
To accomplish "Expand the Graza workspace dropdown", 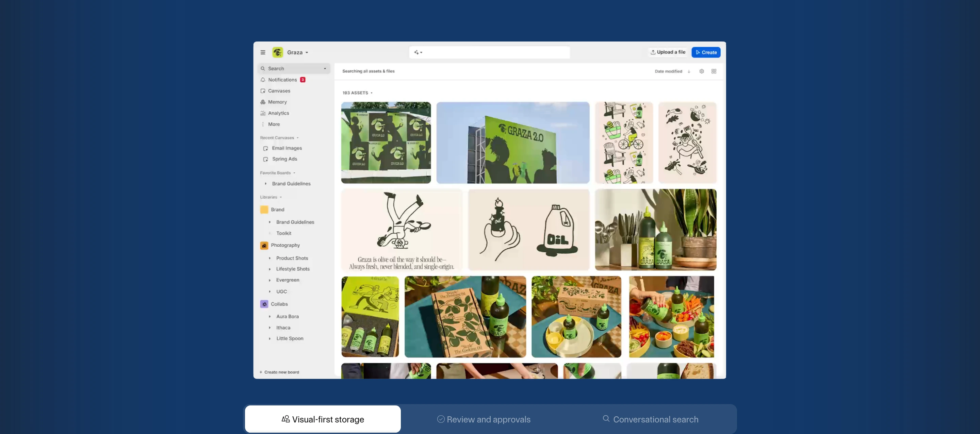I will click(x=307, y=52).
